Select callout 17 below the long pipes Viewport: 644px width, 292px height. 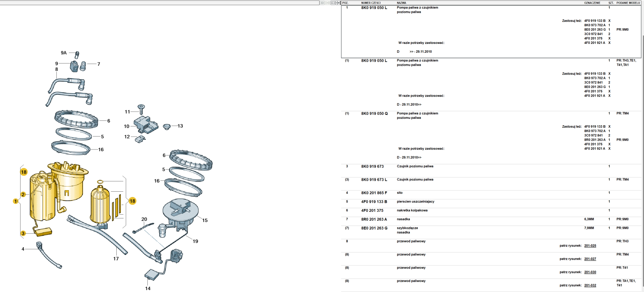click(x=116, y=259)
